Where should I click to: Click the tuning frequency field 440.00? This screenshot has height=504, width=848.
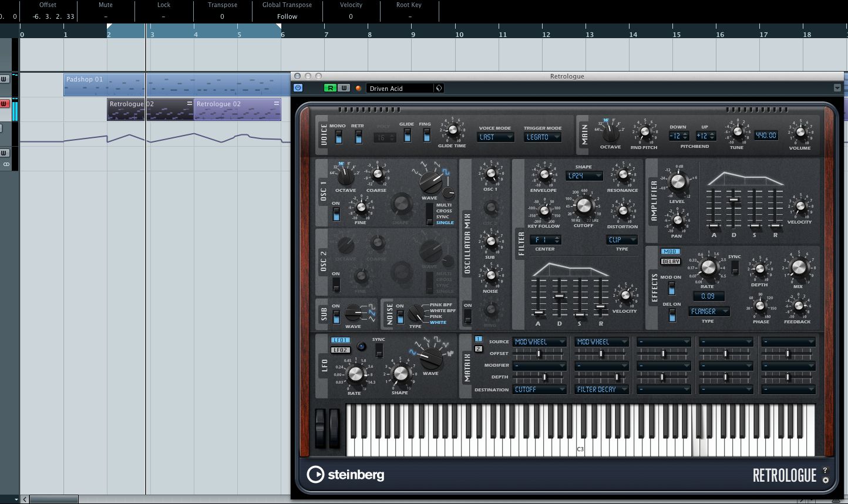point(766,136)
